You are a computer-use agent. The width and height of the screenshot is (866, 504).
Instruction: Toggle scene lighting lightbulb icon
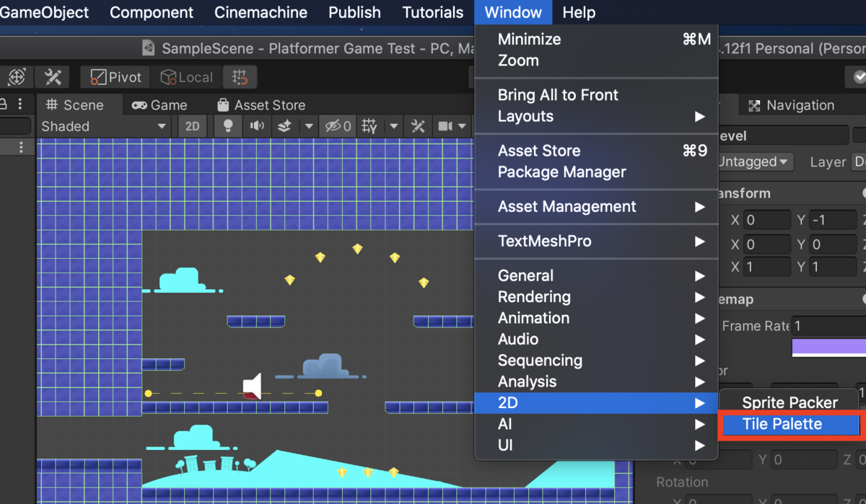point(228,126)
